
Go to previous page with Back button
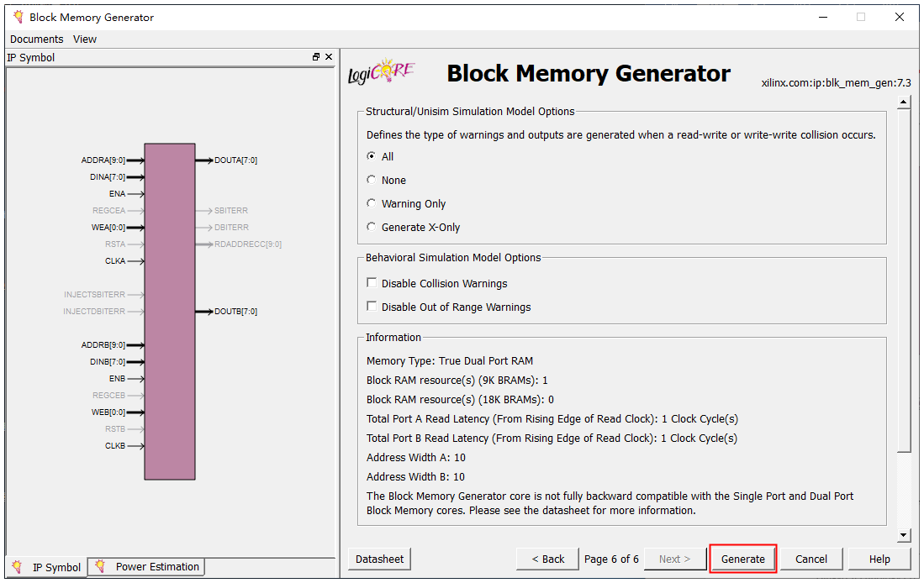pos(547,559)
